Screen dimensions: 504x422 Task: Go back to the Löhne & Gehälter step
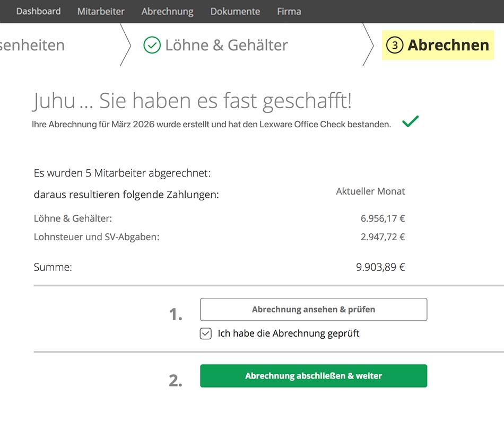(x=226, y=45)
